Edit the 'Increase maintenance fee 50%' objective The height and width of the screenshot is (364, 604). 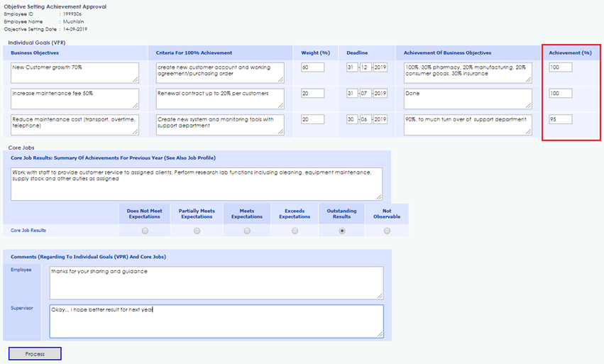point(75,99)
